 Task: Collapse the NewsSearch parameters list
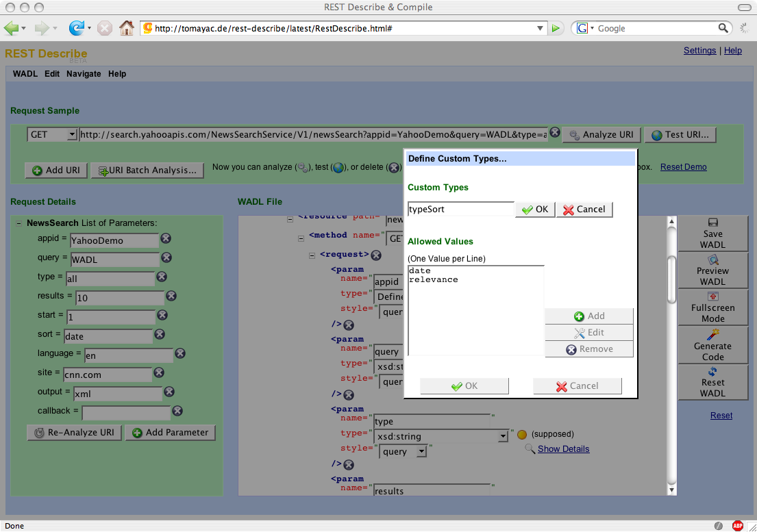18,223
